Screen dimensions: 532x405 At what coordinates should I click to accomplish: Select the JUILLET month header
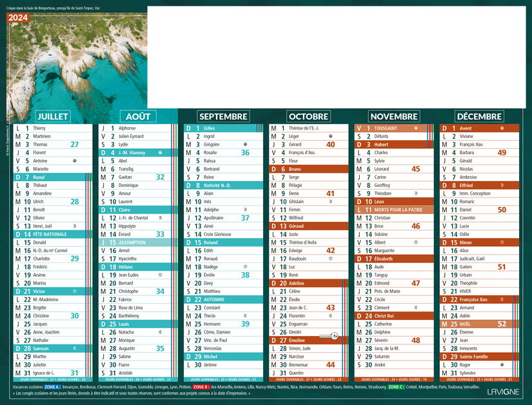point(52,116)
